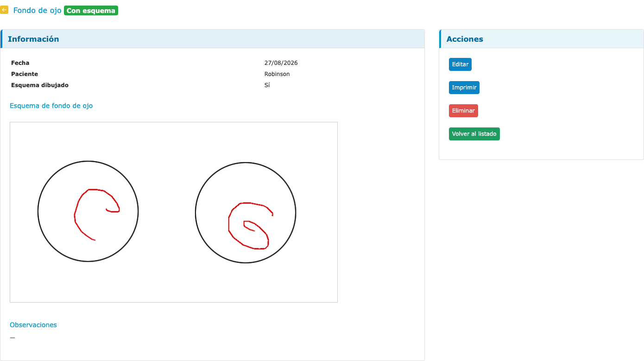Select the date value 27/08/2026
This screenshot has width=644, height=361.
click(281, 63)
